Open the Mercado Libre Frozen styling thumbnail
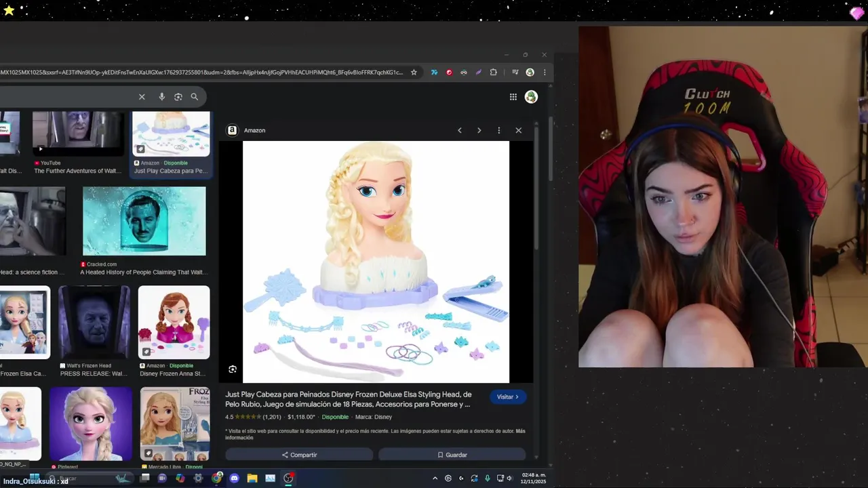868x488 pixels. 174,424
